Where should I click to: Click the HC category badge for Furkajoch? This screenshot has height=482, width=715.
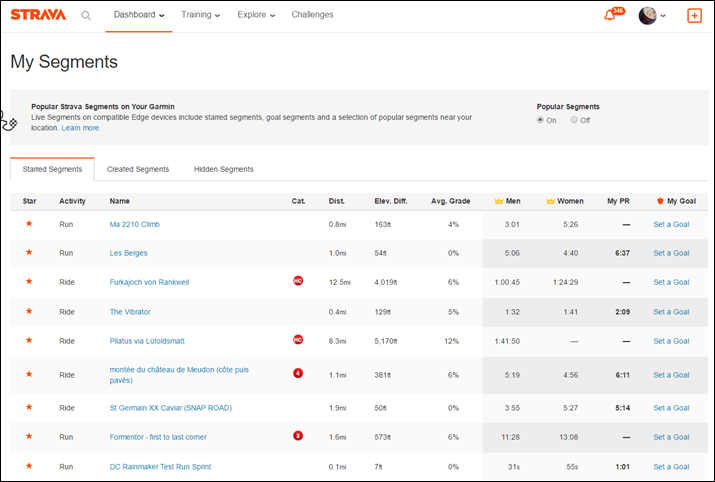point(298,282)
